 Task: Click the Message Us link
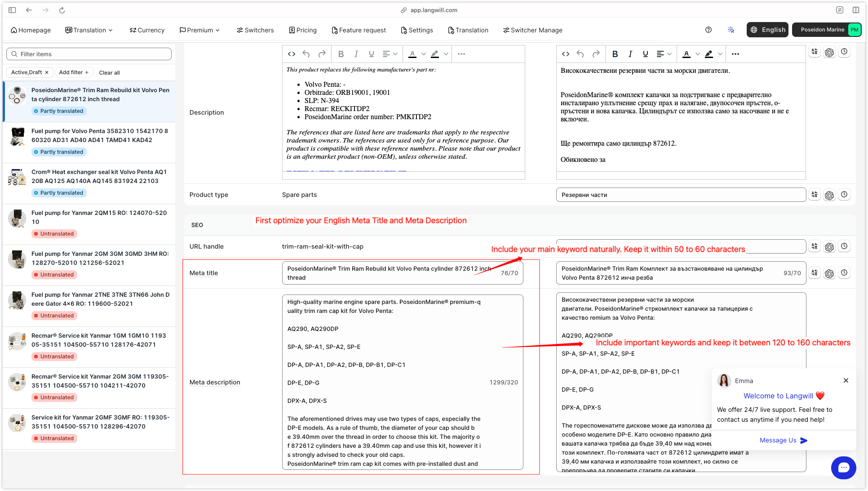tap(784, 440)
